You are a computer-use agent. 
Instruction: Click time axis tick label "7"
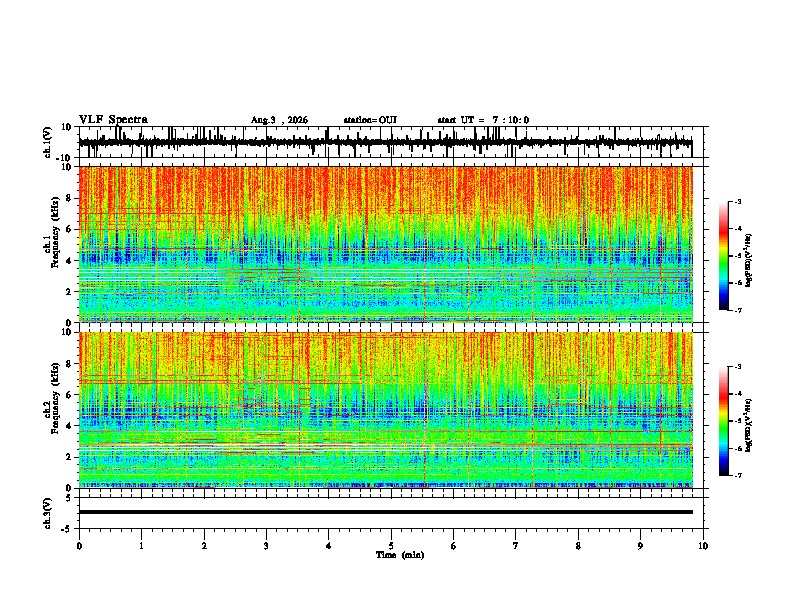click(516, 546)
